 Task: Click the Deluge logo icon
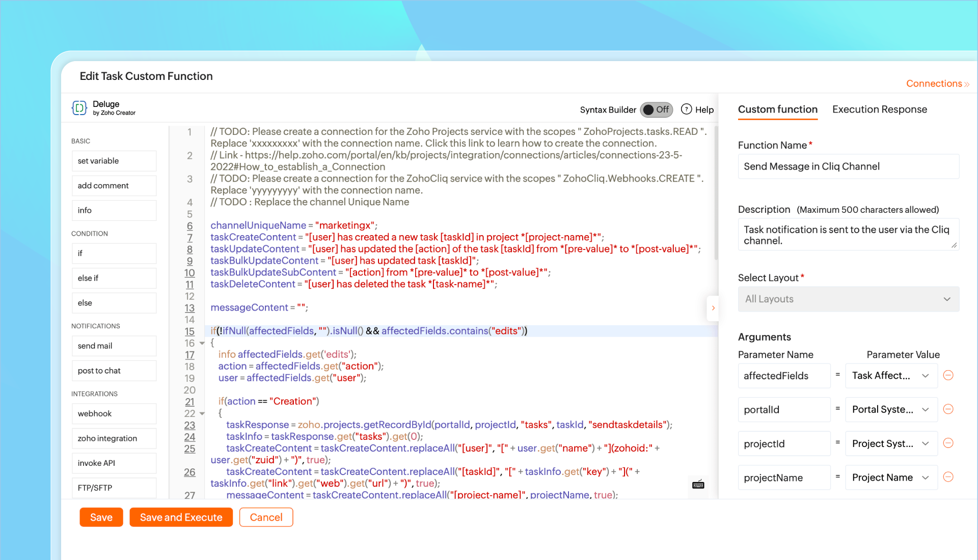(79, 108)
